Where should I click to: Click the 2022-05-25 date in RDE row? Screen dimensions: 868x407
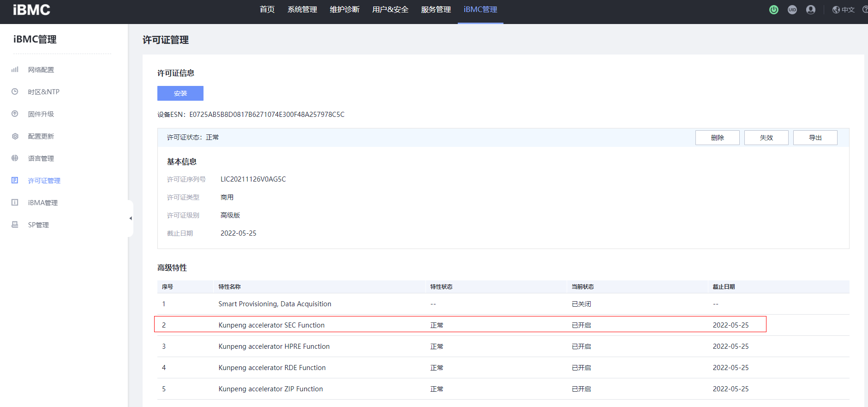point(731,368)
